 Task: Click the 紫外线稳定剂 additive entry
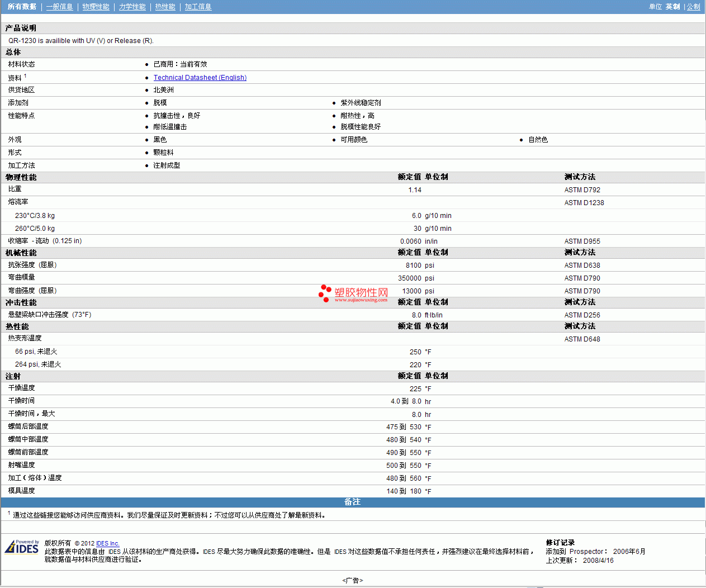(x=361, y=103)
